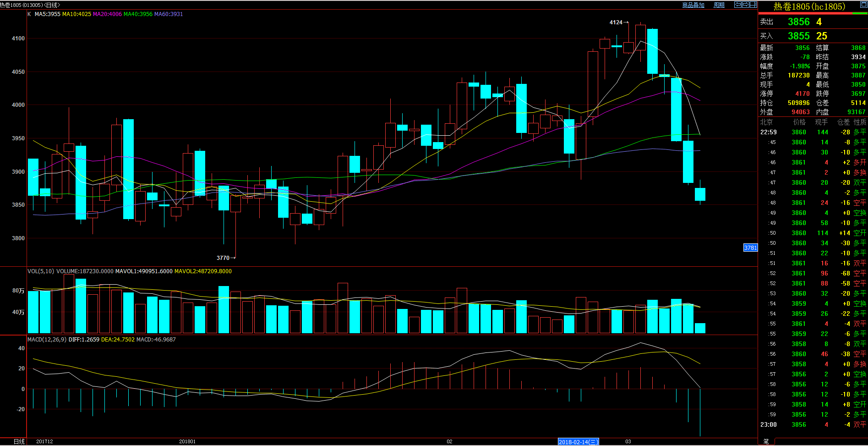The image size is (868, 446).
Task: Click the 卖出 sell price 3856
Action: [x=798, y=22]
